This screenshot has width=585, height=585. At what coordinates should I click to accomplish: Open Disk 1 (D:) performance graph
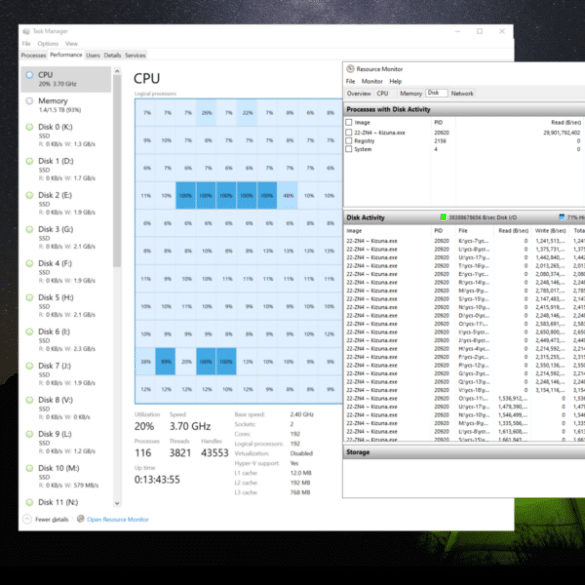[x=66, y=169]
